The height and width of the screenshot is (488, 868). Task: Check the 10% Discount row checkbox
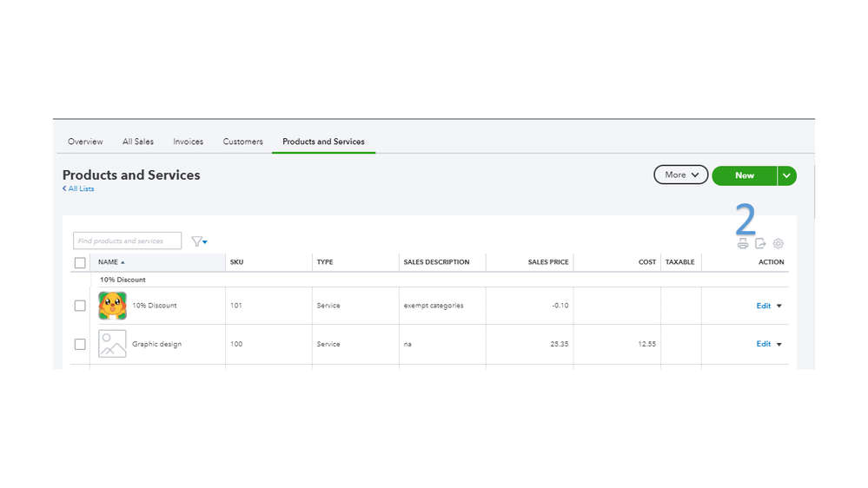[x=80, y=306]
